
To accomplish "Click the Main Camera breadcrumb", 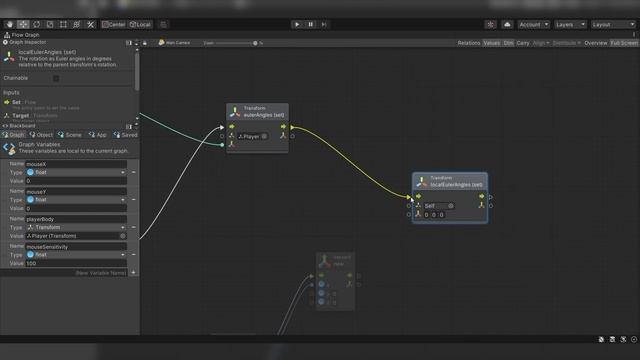I will (x=174, y=42).
